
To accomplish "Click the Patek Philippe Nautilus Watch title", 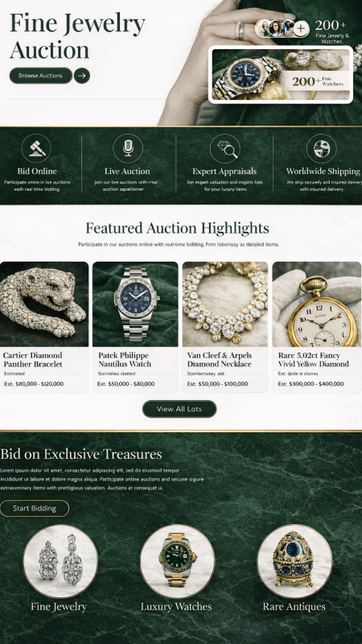I will [125, 359].
